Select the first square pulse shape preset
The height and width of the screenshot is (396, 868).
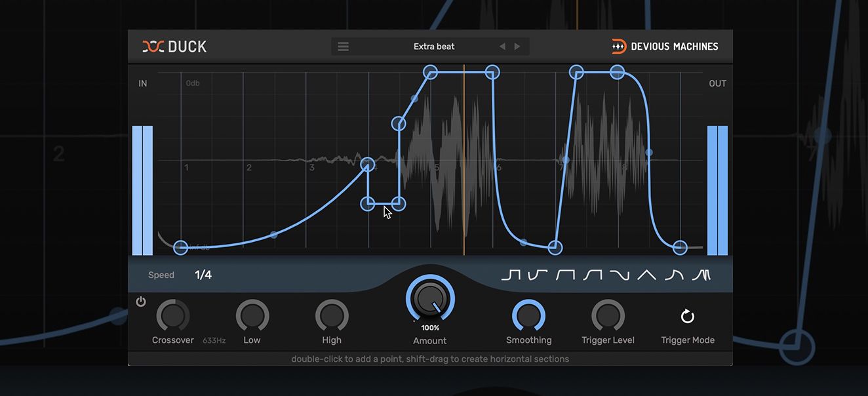click(511, 275)
